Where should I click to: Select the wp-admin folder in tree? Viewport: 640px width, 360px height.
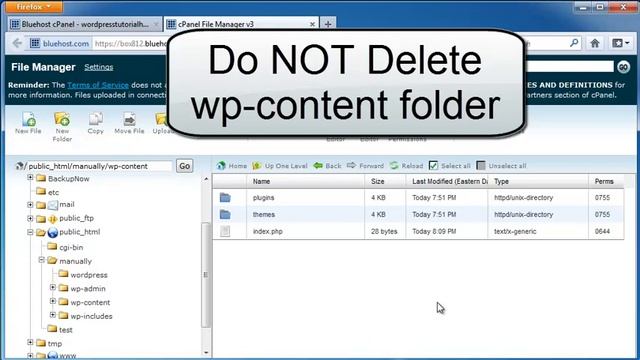pos(88,289)
